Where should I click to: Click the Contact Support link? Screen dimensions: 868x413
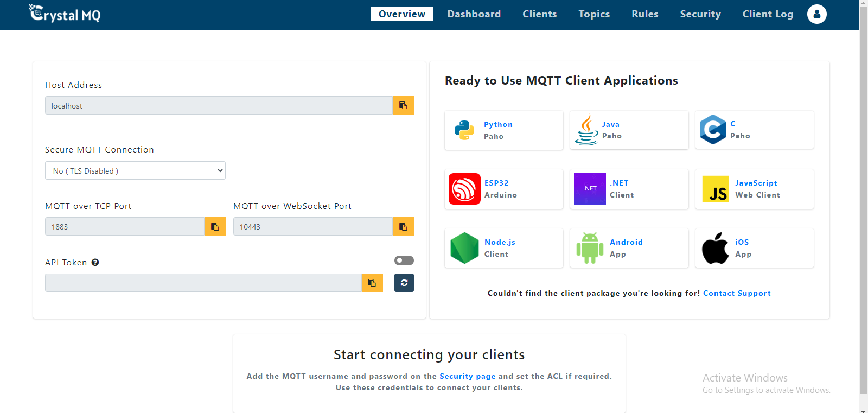[x=737, y=293]
